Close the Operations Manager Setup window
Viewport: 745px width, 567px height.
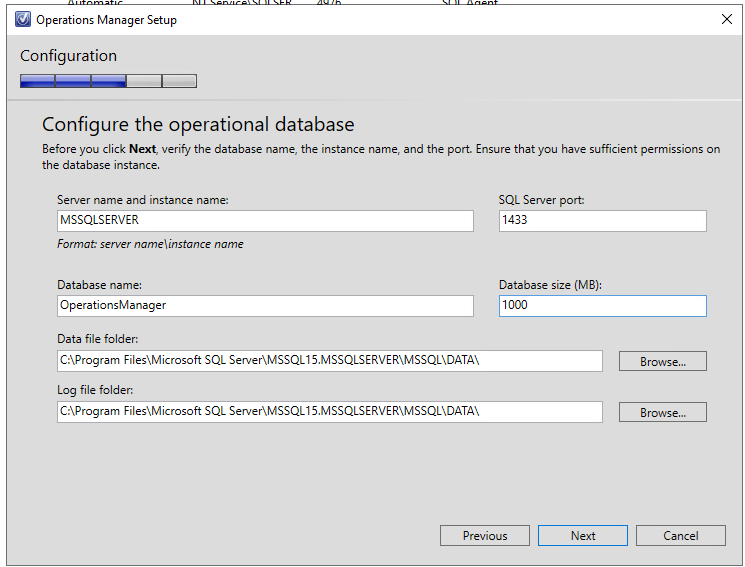(x=726, y=19)
